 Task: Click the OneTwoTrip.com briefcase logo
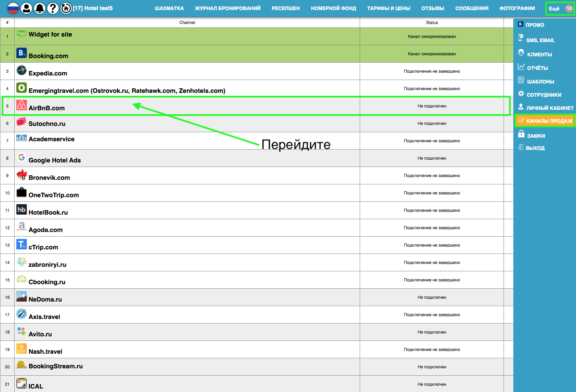pos(22,192)
